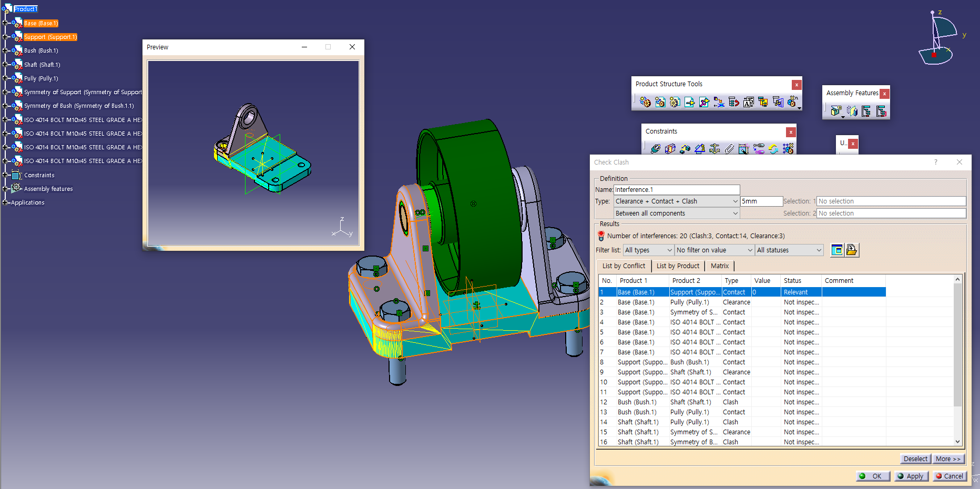Click Apply in Check Clash dialog
The image size is (980, 489).
click(x=911, y=476)
